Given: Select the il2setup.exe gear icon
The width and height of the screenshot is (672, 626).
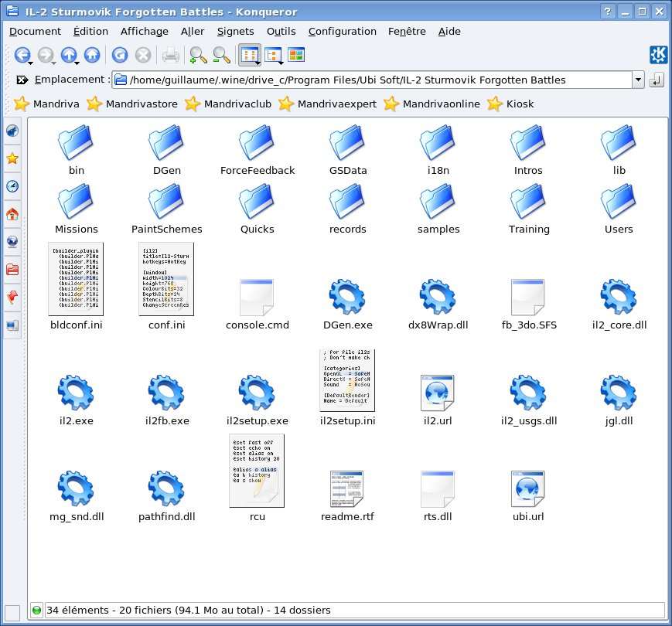Looking at the screenshot, I should click(x=257, y=393).
